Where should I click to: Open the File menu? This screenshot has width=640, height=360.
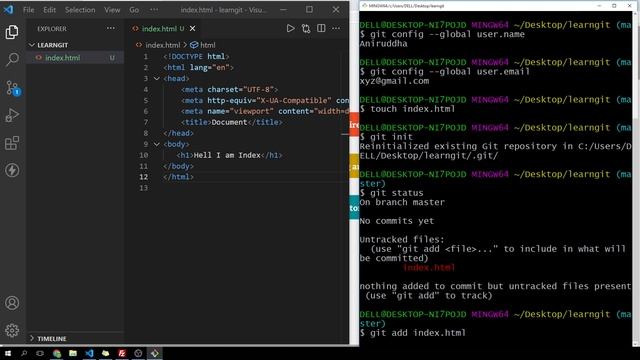pos(29,10)
